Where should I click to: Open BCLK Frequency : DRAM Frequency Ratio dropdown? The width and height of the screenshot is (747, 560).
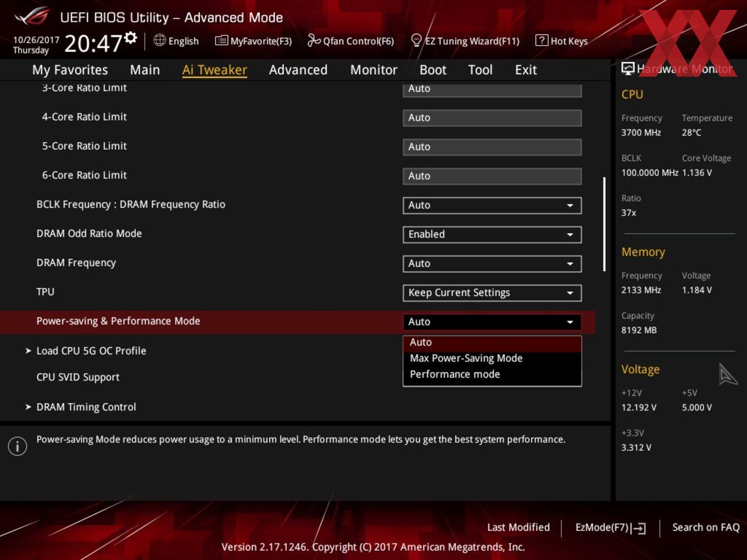pyautogui.click(x=492, y=205)
